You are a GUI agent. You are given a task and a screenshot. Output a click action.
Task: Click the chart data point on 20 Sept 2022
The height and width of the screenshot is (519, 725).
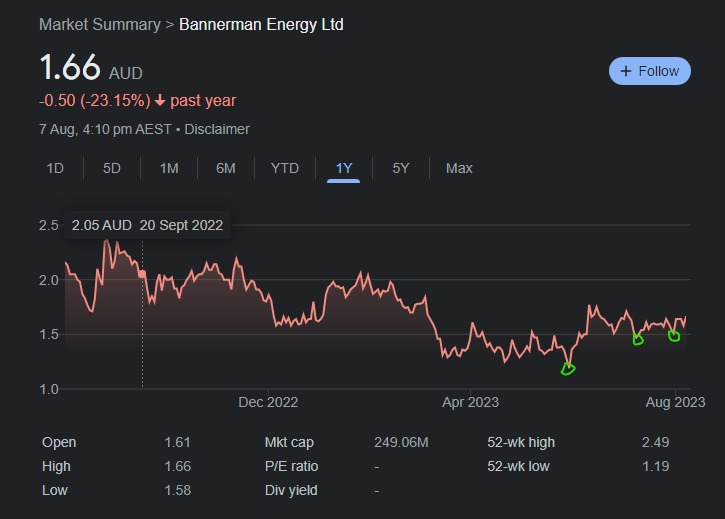[142, 274]
